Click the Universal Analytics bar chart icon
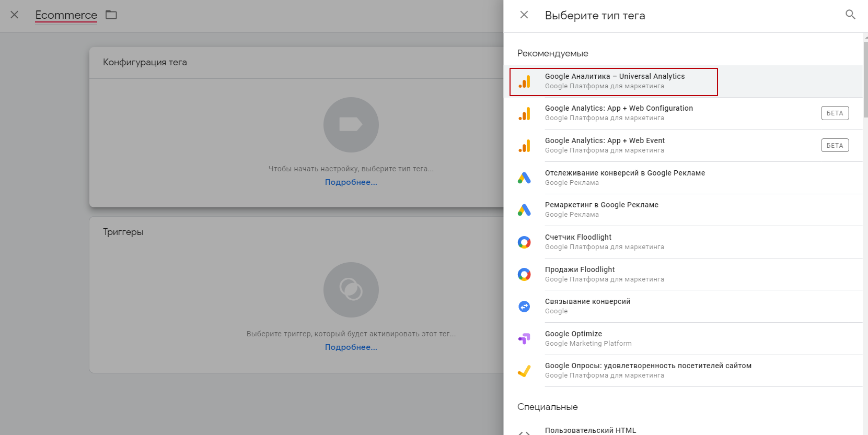868x435 pixels. pyautogui.click(x=524, y=81)
